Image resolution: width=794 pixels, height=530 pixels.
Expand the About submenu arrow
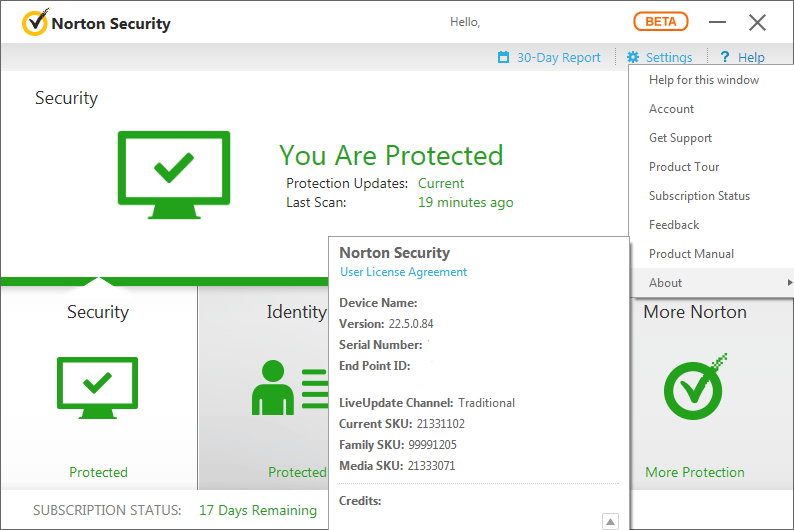pos(790,283)
